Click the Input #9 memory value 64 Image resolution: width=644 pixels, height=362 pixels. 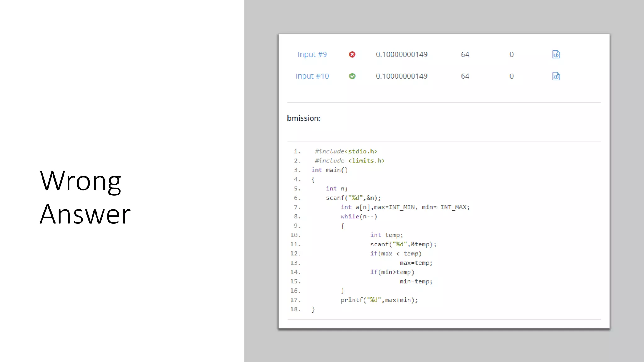click(465, 54)
